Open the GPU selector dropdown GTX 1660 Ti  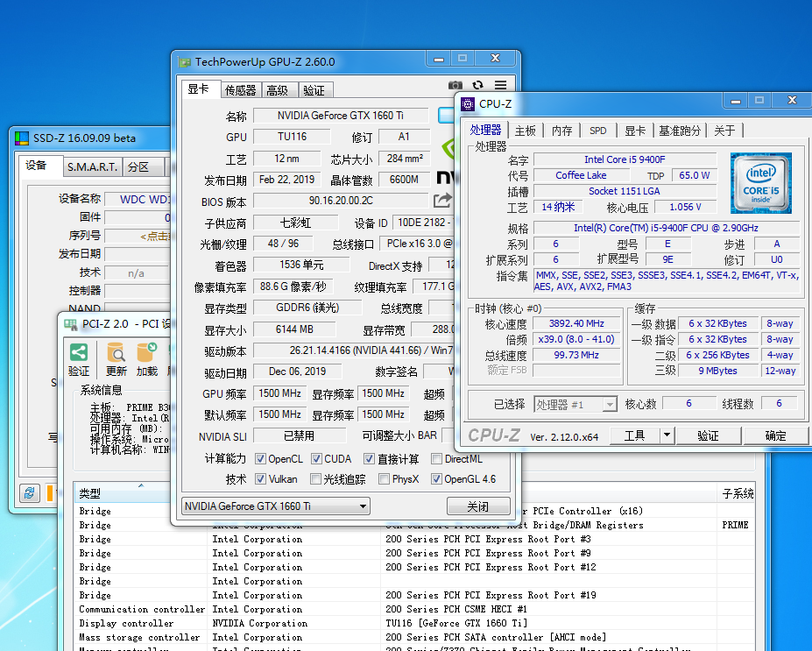pos(276,506)
